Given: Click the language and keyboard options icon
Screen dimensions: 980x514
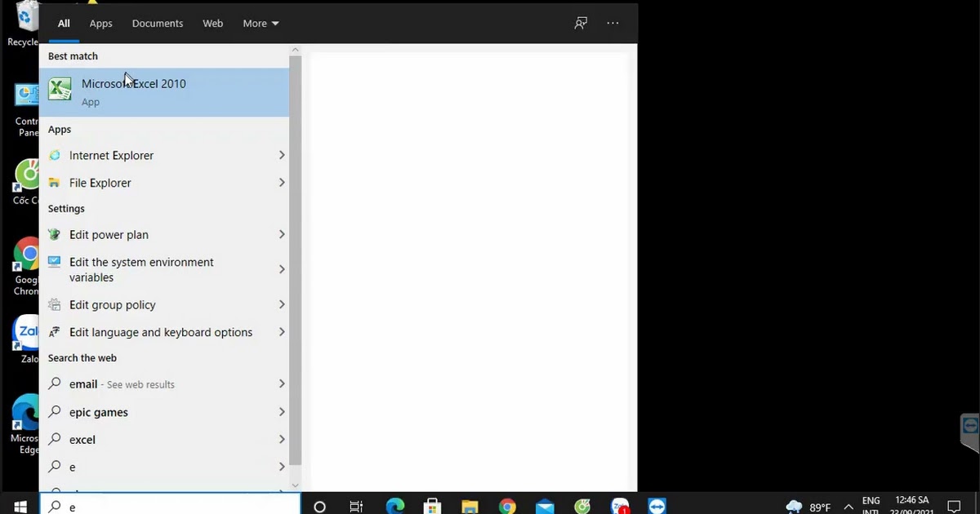Looking at the screenshot, I should 55,332.
